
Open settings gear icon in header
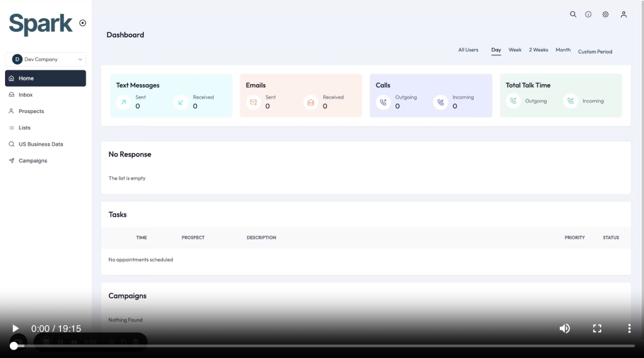[x=606, y=14]
